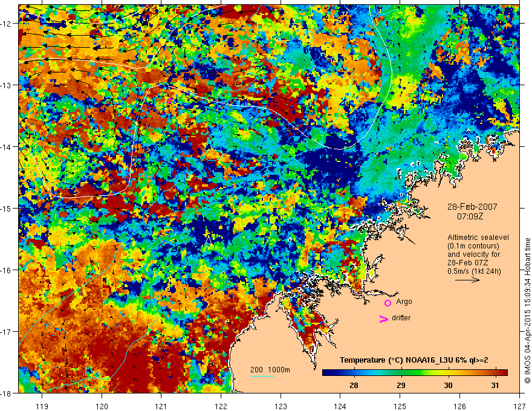This screenshot has height=411, width=532.
Task: Click the velocity scale reference arrow
Action: pos(467,280)
